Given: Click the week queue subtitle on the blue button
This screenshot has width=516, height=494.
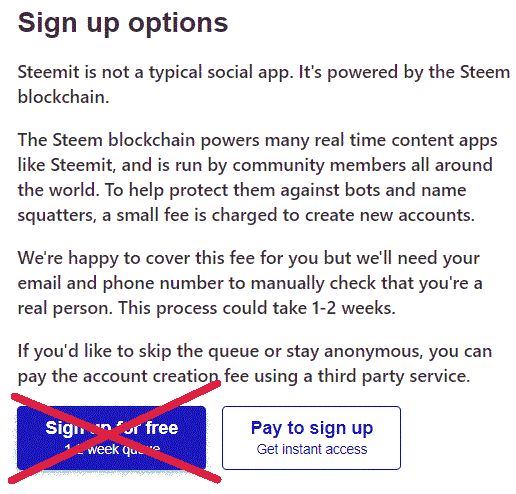Looking at the screenshot, I should [112, 449].
